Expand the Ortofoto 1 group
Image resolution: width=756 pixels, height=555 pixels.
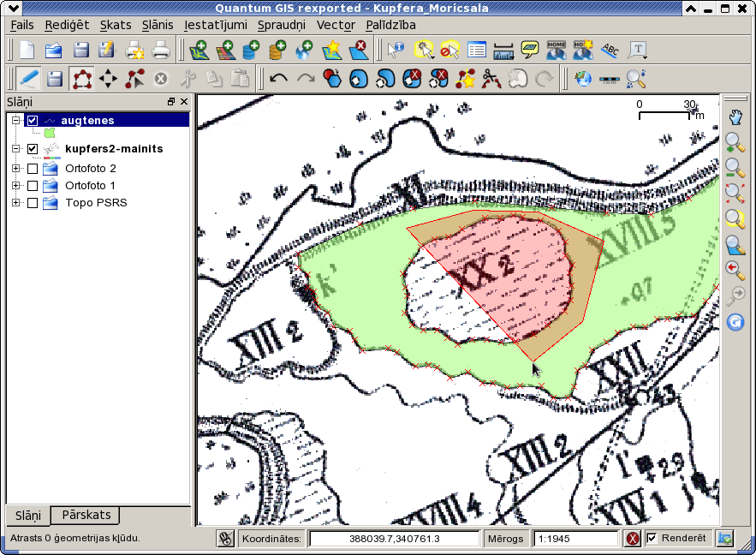16,185
